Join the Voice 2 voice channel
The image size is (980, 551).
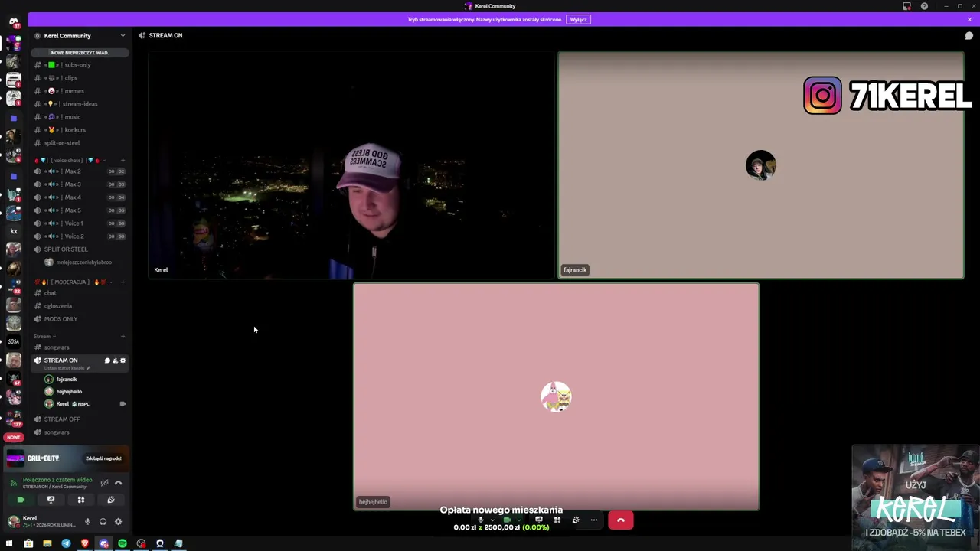tap(79, 236)
